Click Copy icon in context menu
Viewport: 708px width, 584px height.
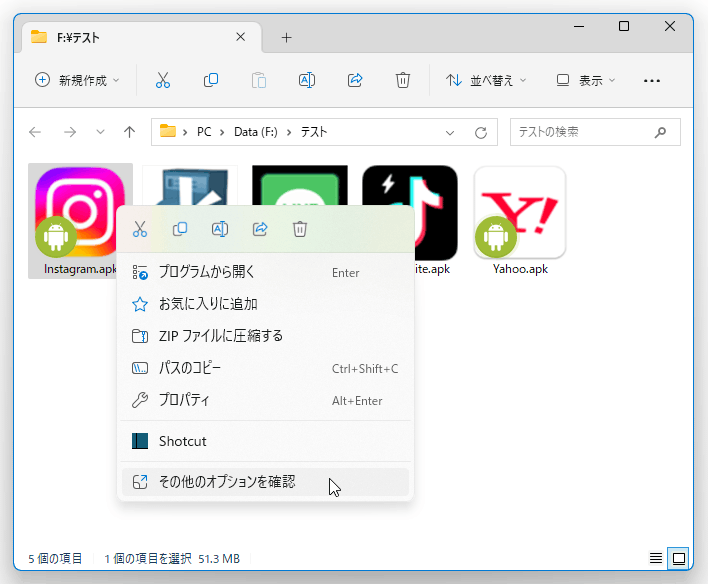(x=180, y=229)
